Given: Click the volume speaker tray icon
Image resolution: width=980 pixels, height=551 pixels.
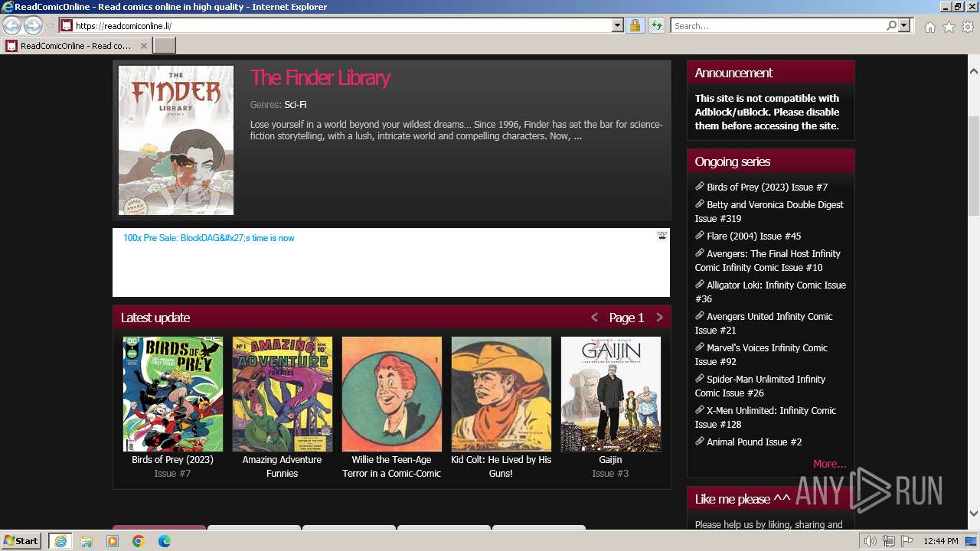Looking at the screenshot, I should 871,541.
